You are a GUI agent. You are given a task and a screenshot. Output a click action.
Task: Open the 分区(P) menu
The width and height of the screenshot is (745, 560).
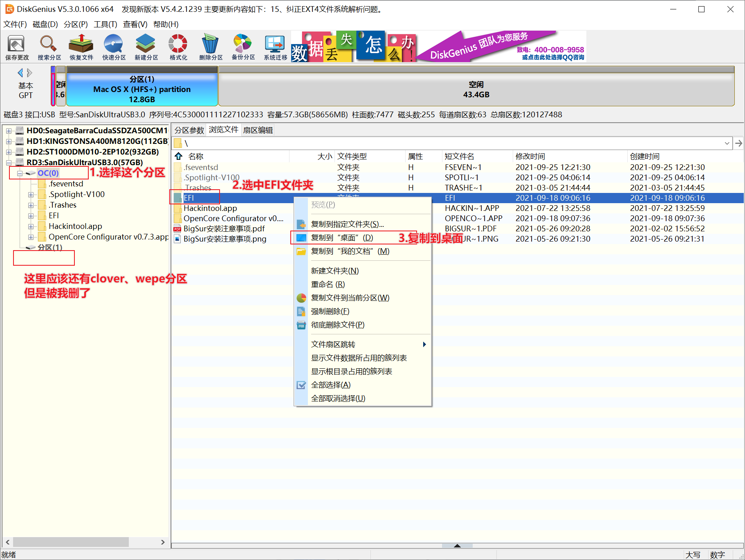pos(76,24)
